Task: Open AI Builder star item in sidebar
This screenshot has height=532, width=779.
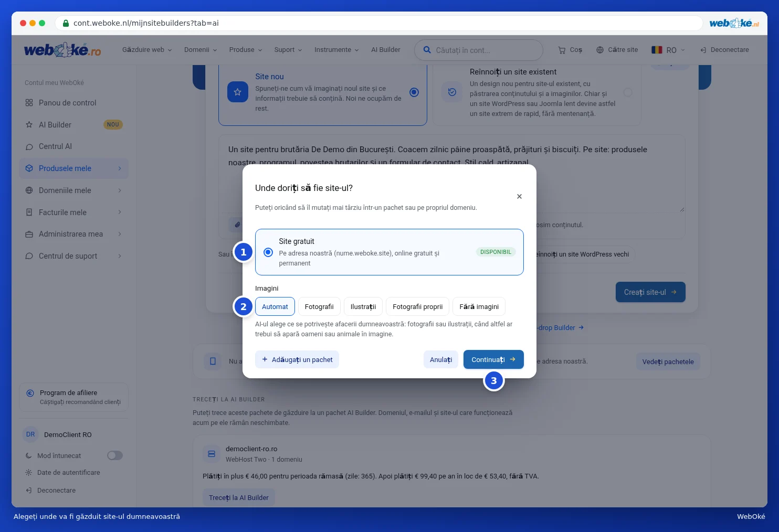Action: (x=73, y=125)
